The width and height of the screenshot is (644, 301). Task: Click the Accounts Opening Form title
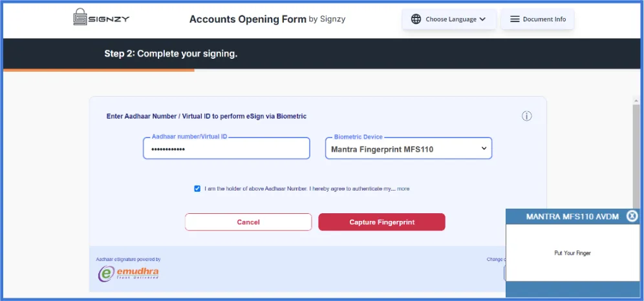click(248, 19)
